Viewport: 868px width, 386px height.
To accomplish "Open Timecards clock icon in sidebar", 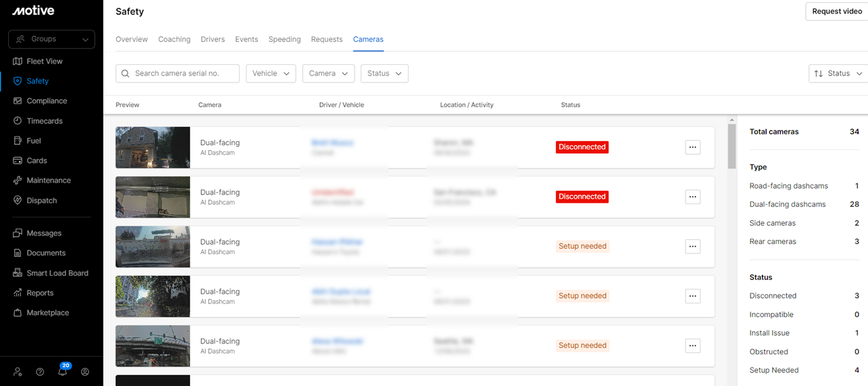I will [x=18, y=121].
